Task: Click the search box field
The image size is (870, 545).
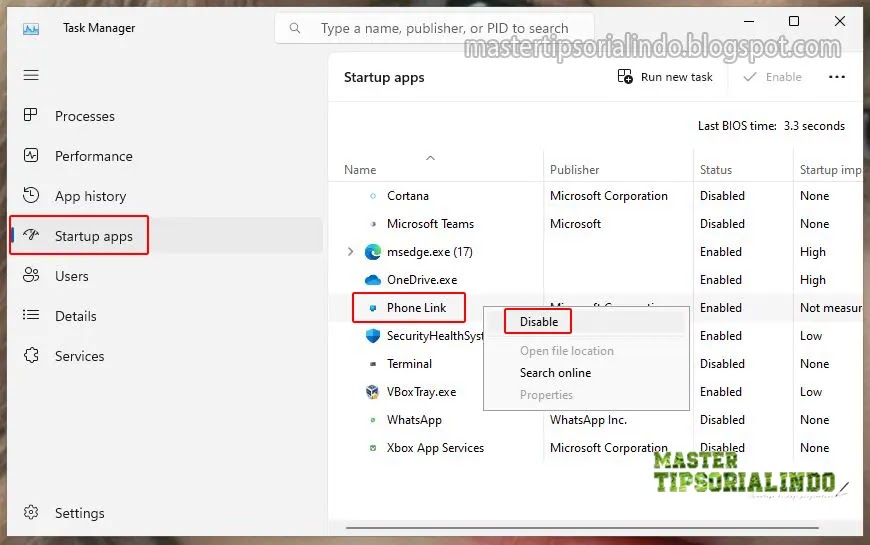Action: point(434,28)
